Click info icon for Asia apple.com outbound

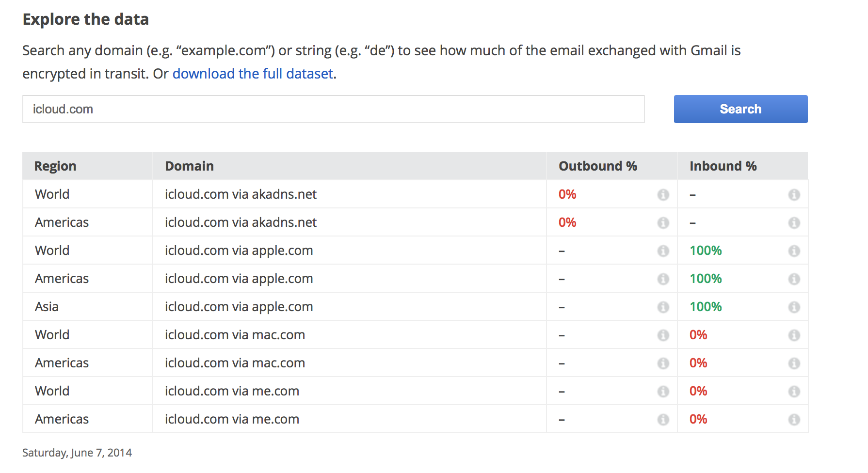(x=663, y=307)
